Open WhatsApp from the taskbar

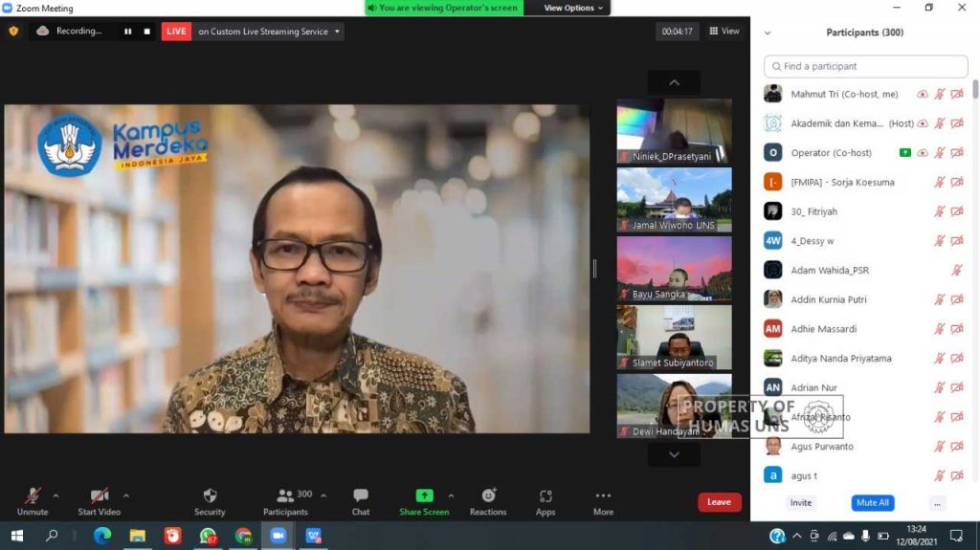(208, 536)
